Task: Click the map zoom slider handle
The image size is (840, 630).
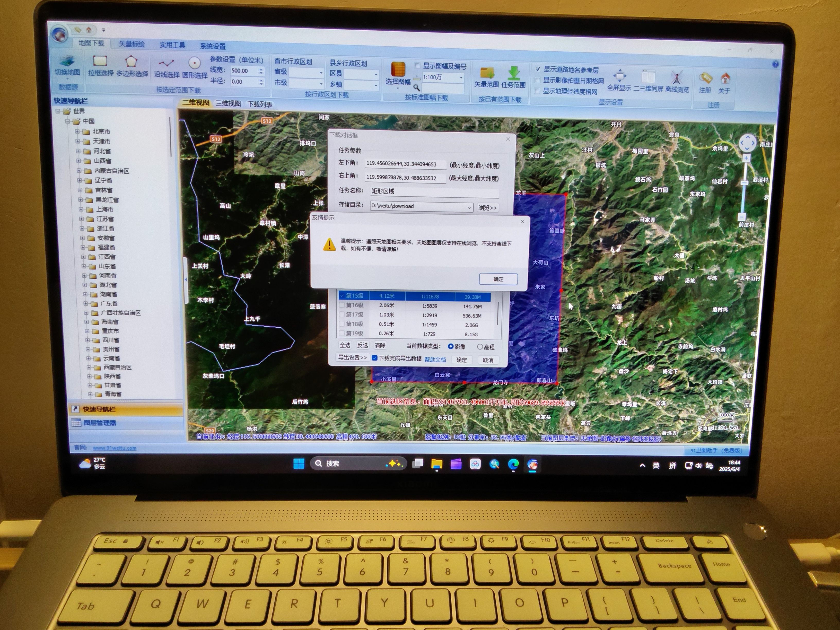Action: pos(745,183)
